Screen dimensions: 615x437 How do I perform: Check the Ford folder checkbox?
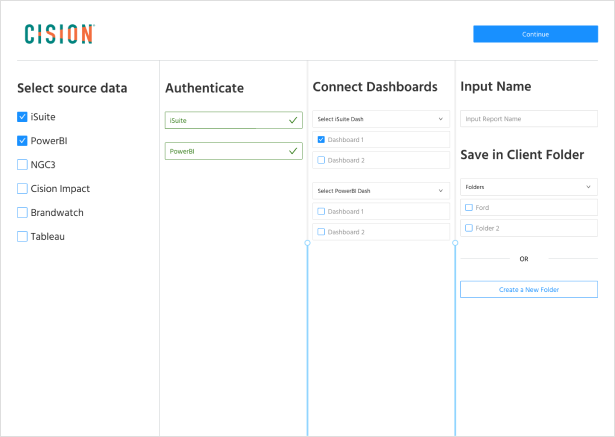[x=469, y=208]
